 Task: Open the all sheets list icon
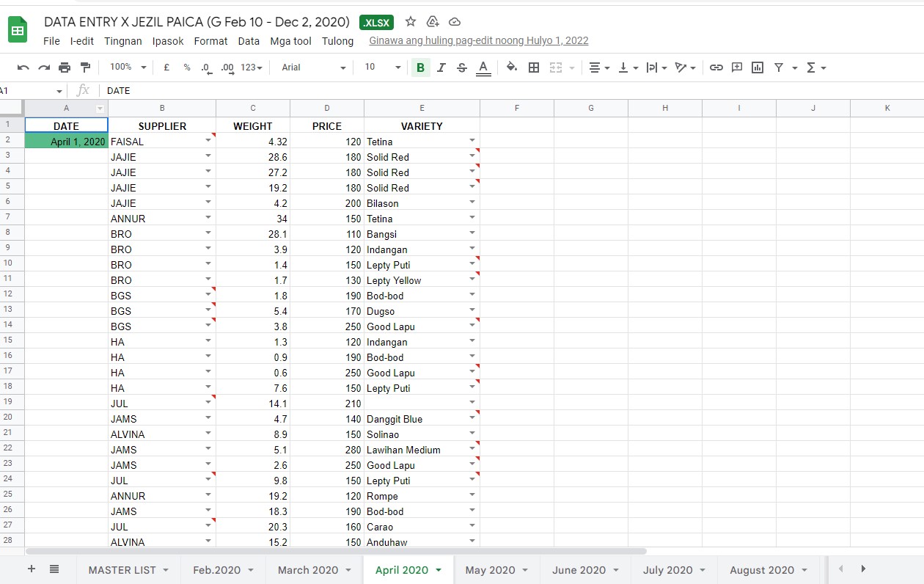coord(54,569)
